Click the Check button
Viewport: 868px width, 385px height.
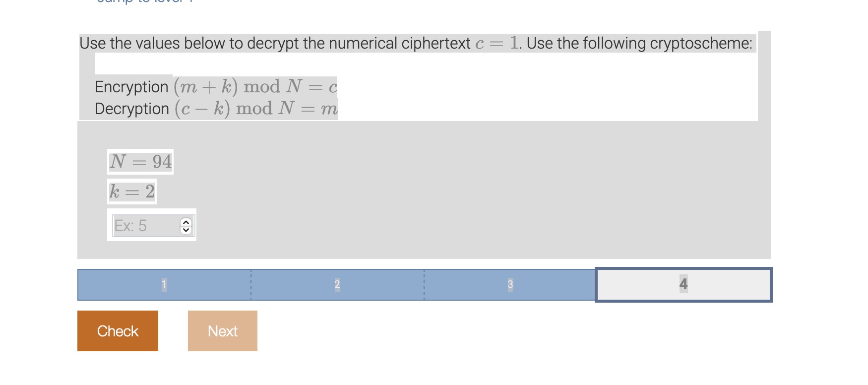coord(117,330)
